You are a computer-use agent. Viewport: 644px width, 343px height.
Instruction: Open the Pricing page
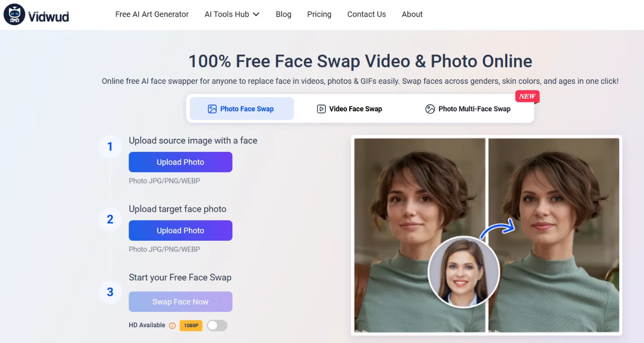click(319, 14)
